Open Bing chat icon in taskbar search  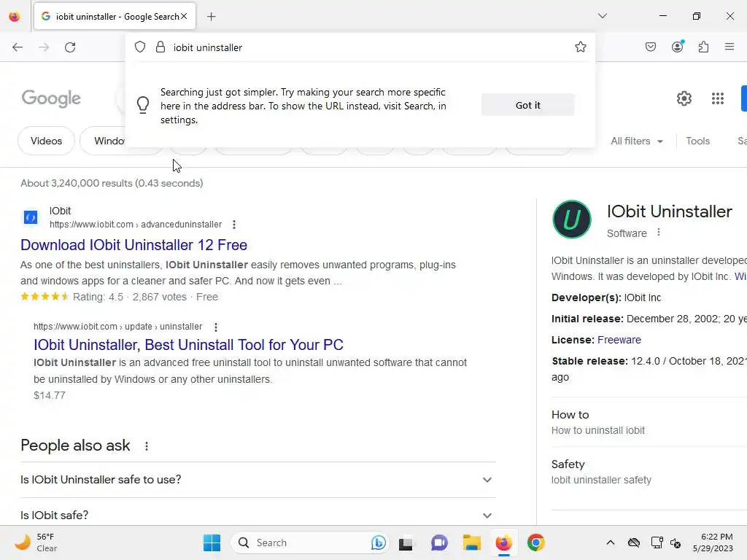coord(379,542)
